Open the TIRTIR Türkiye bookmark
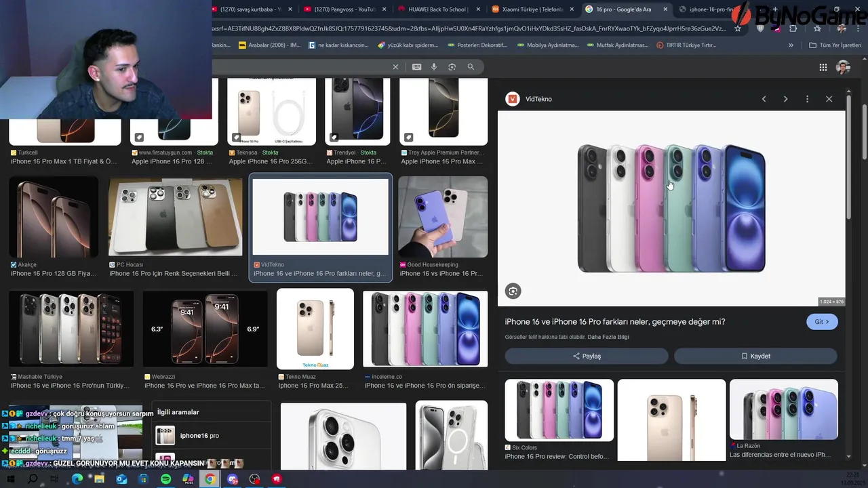This screenshot has width=868, height=488. click(686, 45)
